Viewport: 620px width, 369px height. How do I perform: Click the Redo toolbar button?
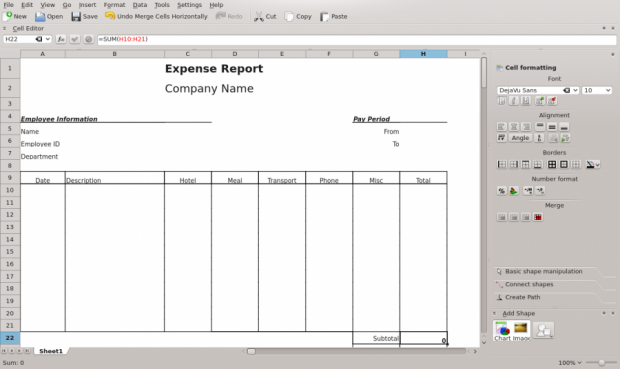pos(229,16)
